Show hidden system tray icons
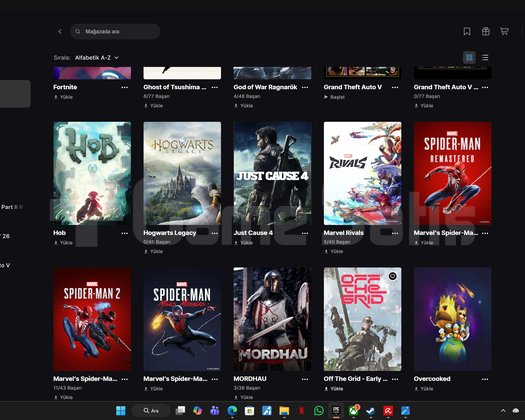The width and height of the screenshot is (525, 420). (x=503, y=411)
